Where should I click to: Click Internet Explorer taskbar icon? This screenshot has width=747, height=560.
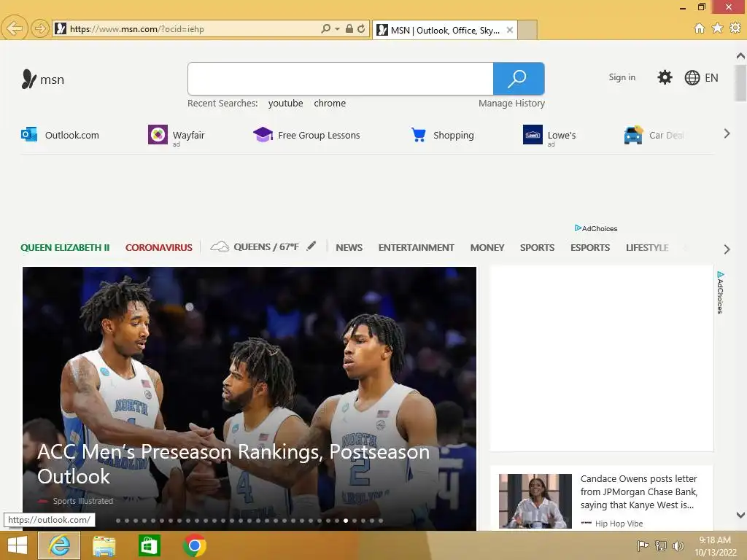59,545
